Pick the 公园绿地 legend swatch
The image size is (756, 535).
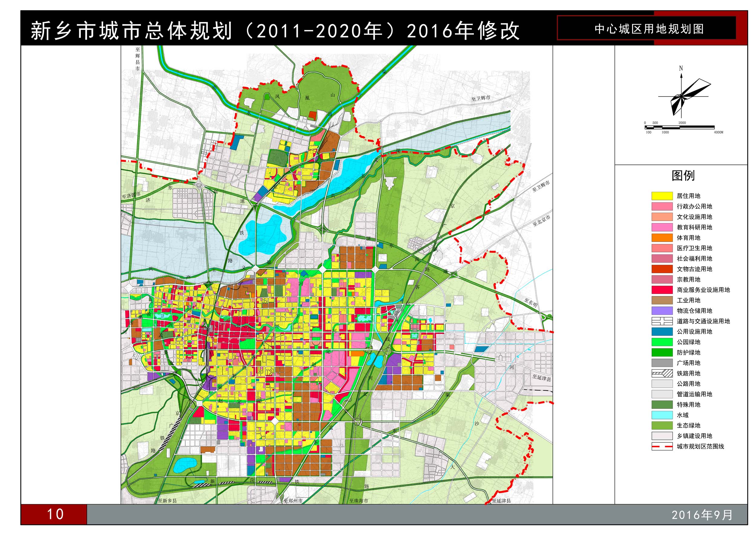[662, 342]
